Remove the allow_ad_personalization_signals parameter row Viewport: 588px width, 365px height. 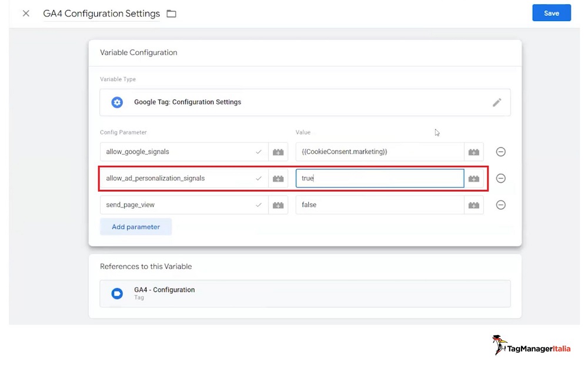tap(500, 178)
